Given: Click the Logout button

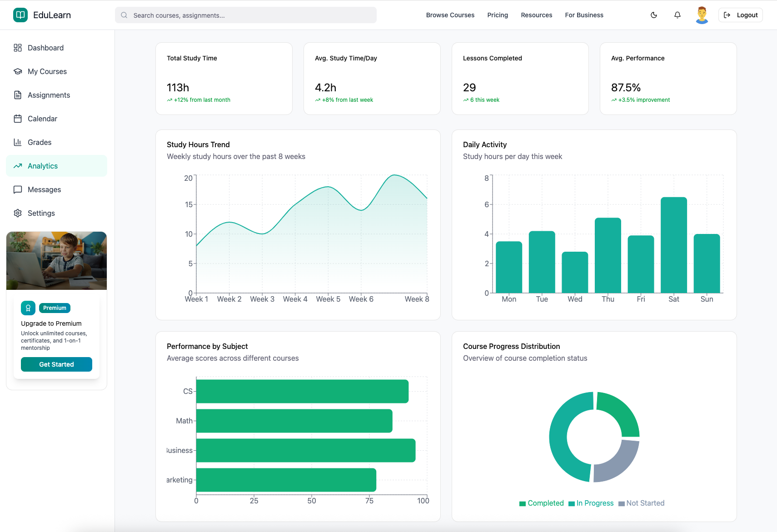Looking at the screenshot, I should (740, 15).
